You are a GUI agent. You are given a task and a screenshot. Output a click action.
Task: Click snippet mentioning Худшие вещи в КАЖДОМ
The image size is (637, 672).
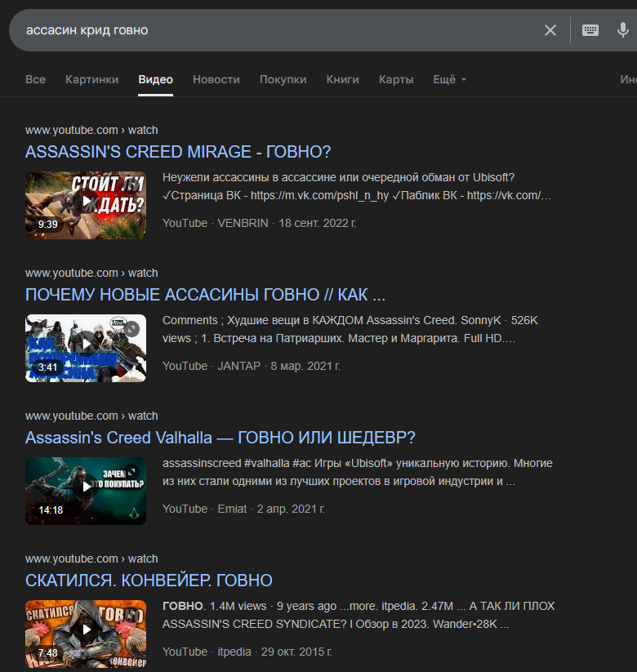[x=350, y=329]
